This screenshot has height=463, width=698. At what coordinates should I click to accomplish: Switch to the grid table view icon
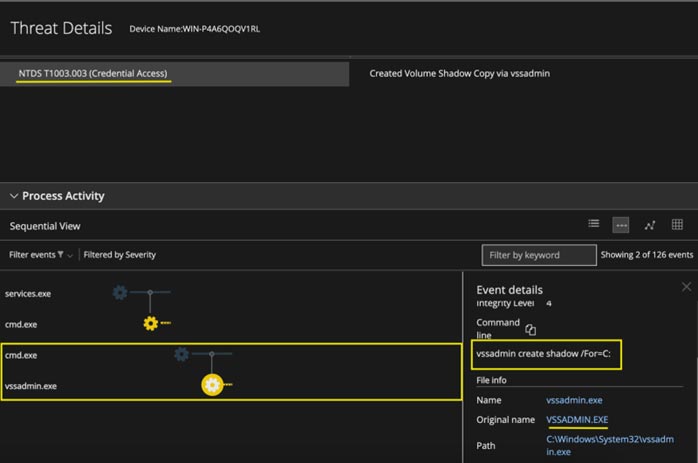[677, 225]
